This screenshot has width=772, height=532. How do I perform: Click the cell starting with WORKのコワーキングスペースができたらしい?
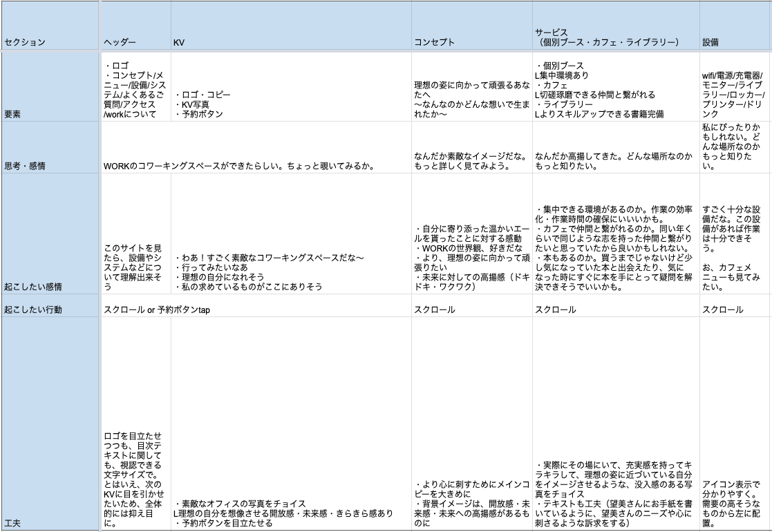256,147
